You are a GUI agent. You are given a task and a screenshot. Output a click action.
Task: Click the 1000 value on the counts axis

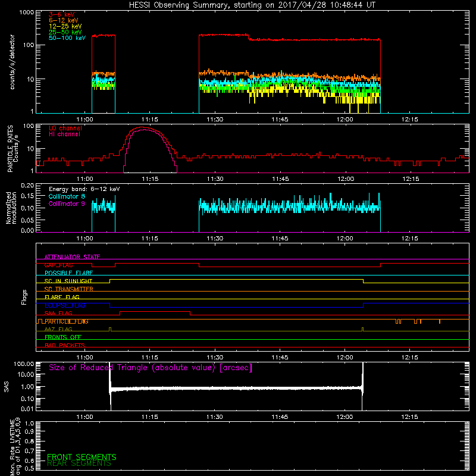(27, 12)
